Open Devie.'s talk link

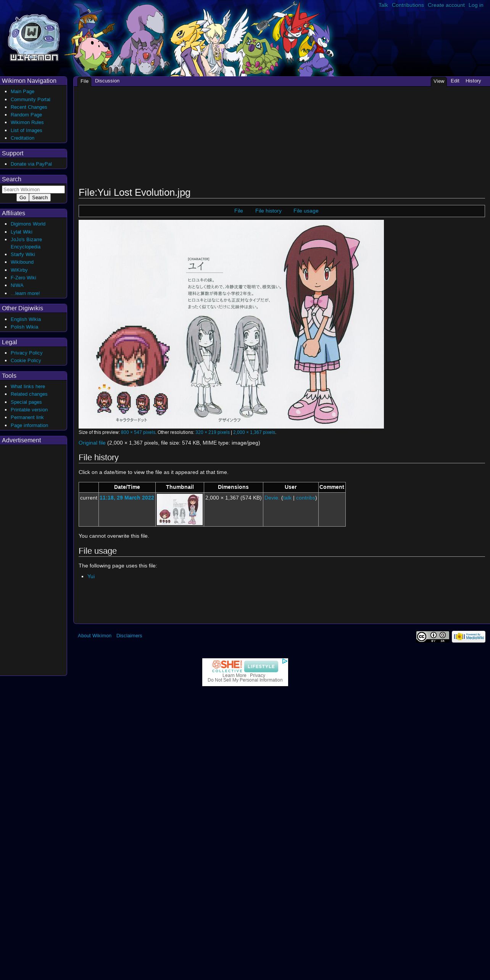287,498
